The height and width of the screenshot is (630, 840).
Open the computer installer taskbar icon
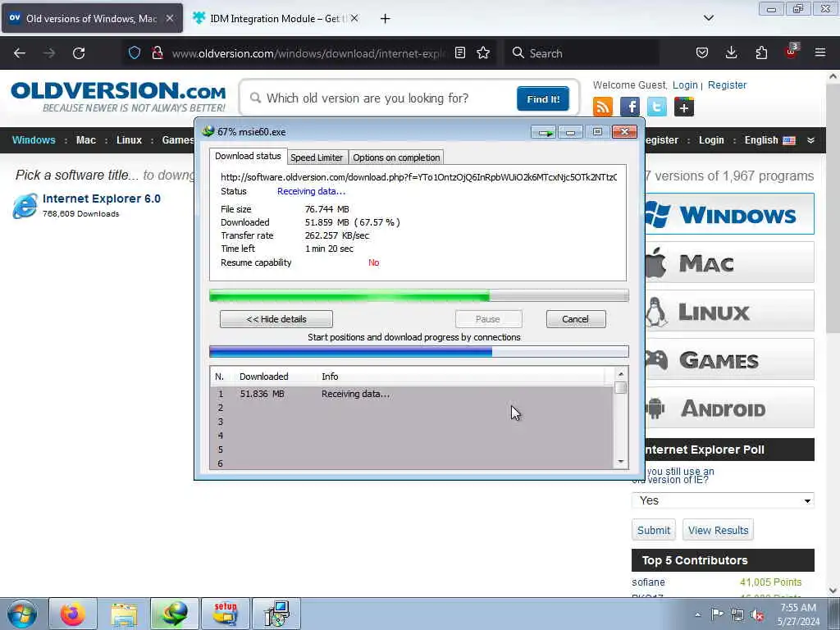point(276,614)
